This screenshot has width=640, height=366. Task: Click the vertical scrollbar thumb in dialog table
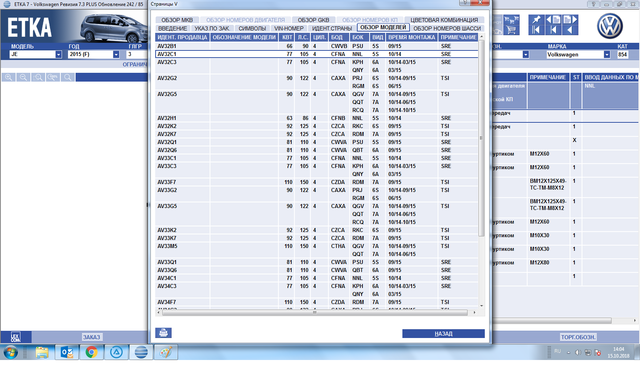pos(481,138)
